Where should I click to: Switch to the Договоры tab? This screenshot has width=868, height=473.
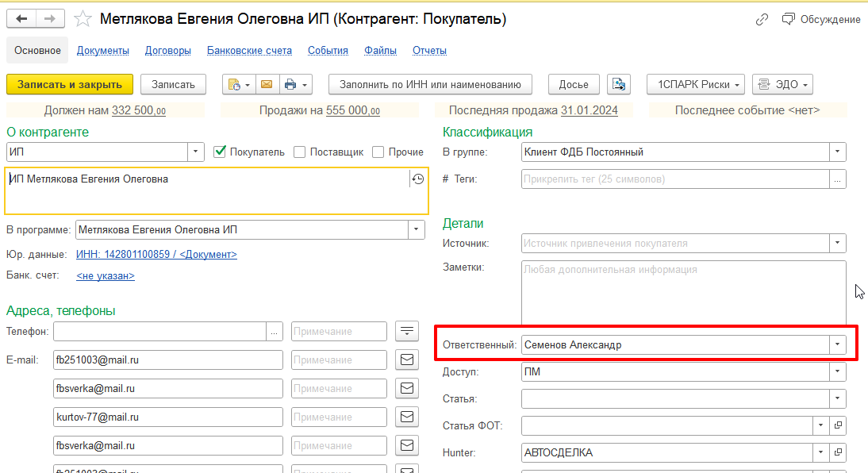[x=167, y=51]
